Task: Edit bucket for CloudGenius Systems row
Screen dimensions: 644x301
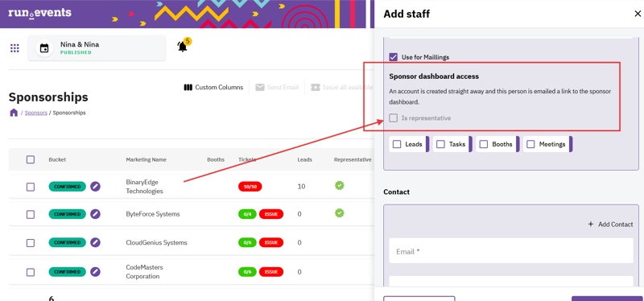Action: point(95,242)
